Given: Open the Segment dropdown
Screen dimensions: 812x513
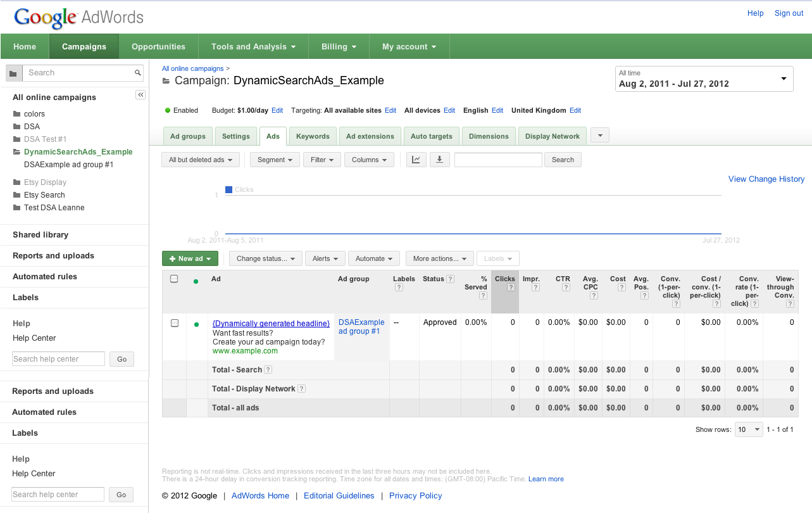Looking at the screenshot, I should [x=275, y=160].
